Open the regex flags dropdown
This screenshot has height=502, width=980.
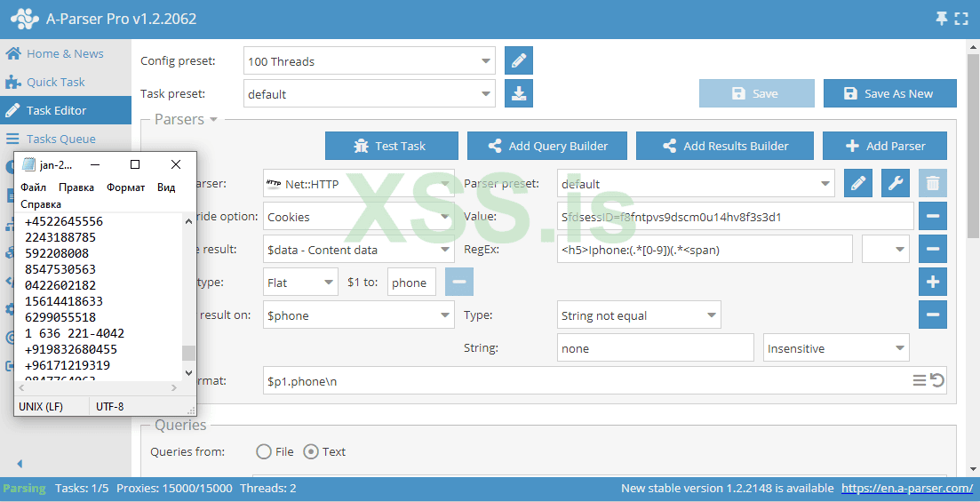[886, 250]
